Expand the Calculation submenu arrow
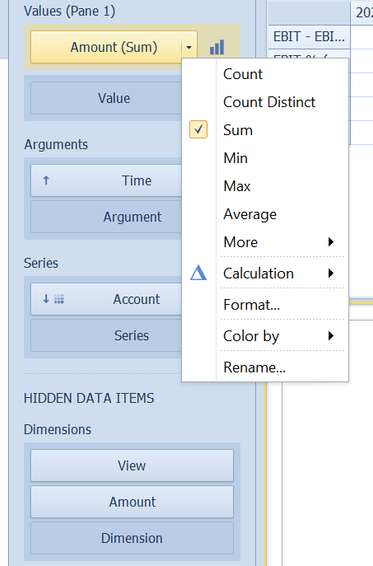The image size is (373, 566). click(330, 273)
